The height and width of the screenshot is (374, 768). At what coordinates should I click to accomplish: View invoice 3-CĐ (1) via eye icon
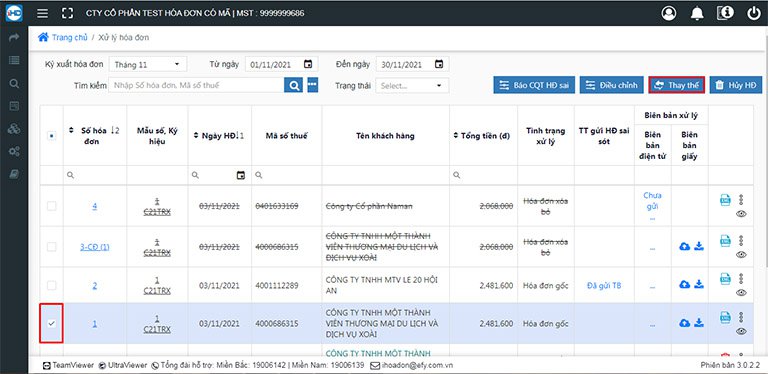741,254
